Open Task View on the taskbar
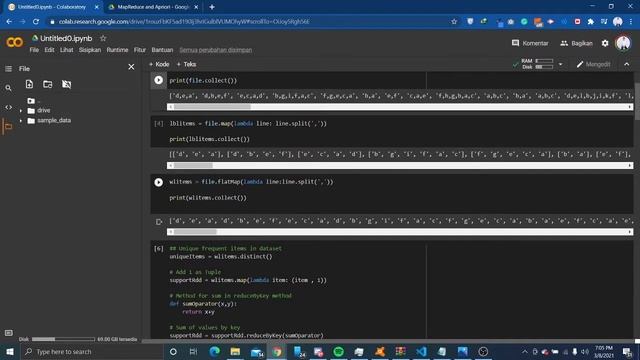 [x=193, y=351]
